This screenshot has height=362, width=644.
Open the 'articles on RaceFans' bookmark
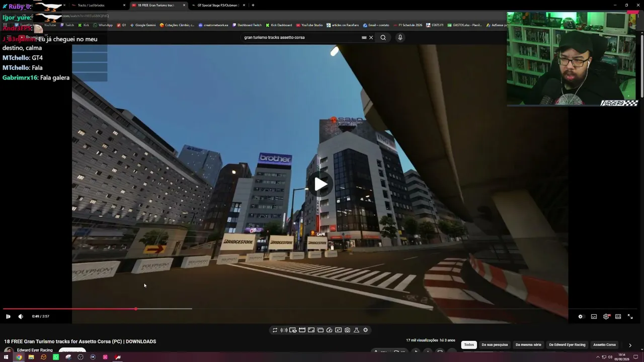tap(343, 25)
